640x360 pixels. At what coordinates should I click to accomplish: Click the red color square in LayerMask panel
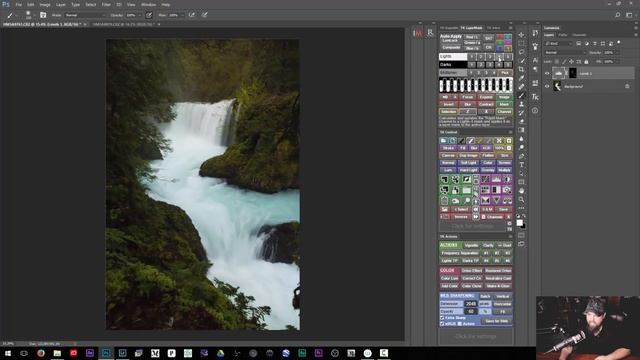point(500,37)
